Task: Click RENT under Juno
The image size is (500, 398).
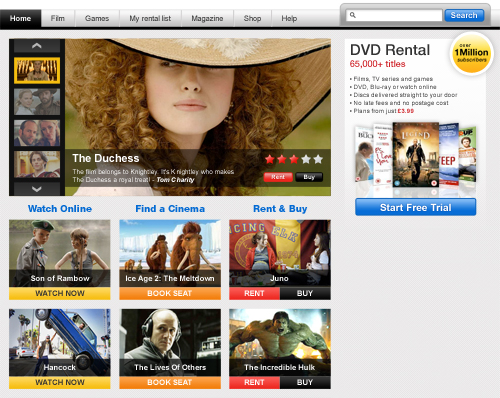Action: tap(254, 293)
